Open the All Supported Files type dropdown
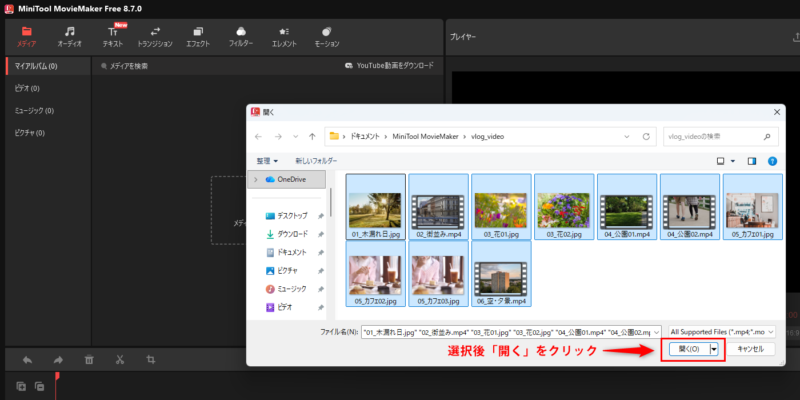Viewport: 800px width, 400px height. point(722,332)
